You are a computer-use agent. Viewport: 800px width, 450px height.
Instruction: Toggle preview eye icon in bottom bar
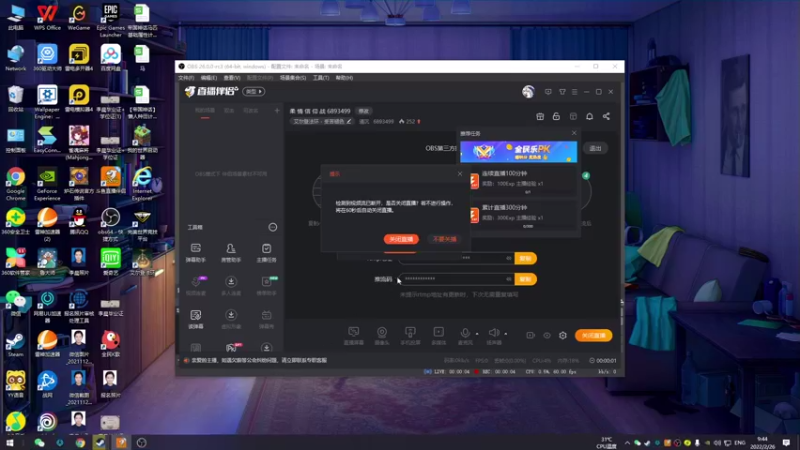(546, 335)
